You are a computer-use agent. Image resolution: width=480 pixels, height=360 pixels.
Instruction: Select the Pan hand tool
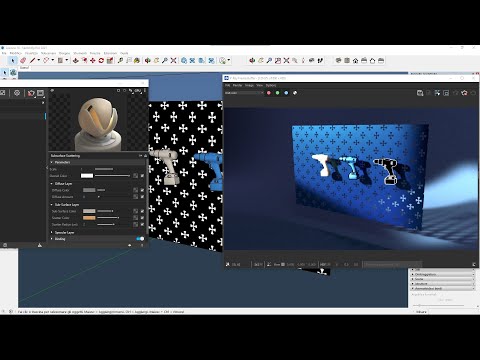pos(156,61)
